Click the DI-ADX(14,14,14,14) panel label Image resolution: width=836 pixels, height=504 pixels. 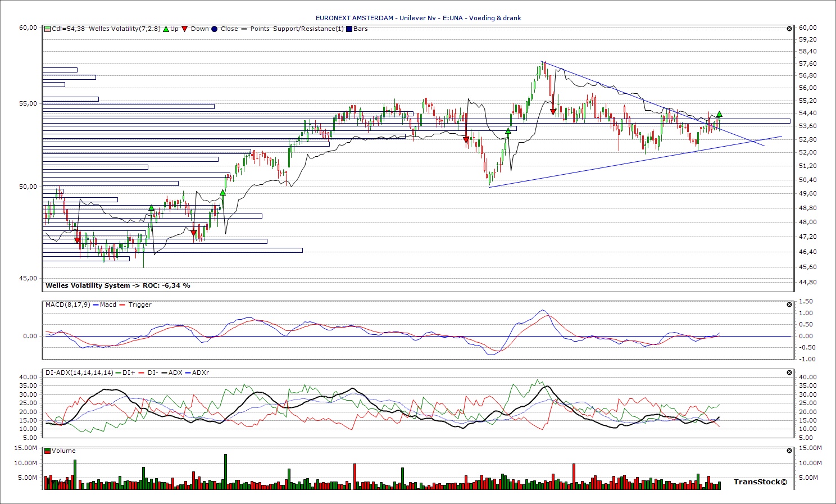point(79,373)
